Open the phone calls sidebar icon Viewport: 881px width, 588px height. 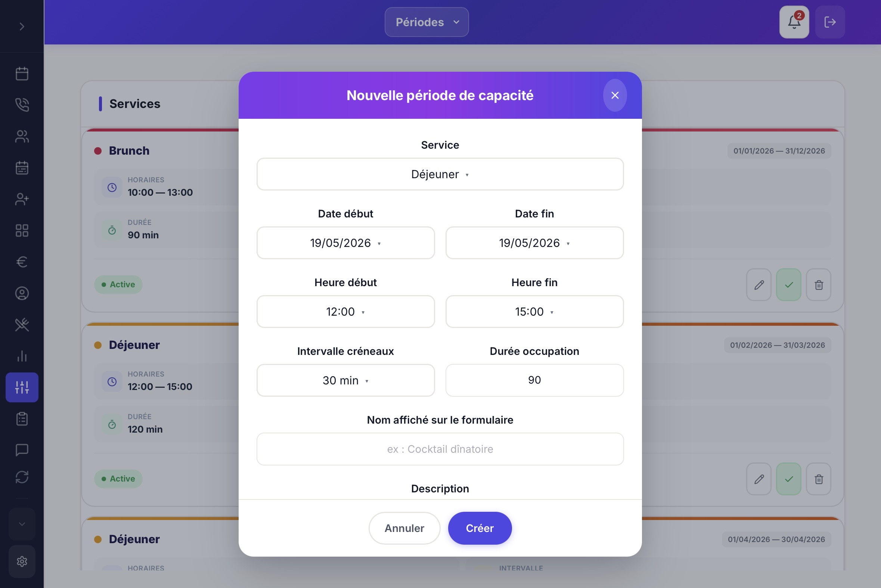(22, 105)
